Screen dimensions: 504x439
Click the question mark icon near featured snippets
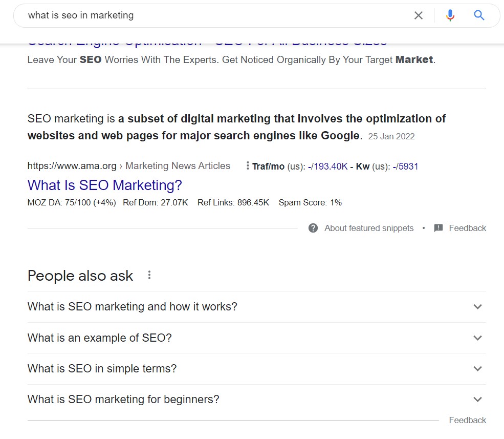313,228
